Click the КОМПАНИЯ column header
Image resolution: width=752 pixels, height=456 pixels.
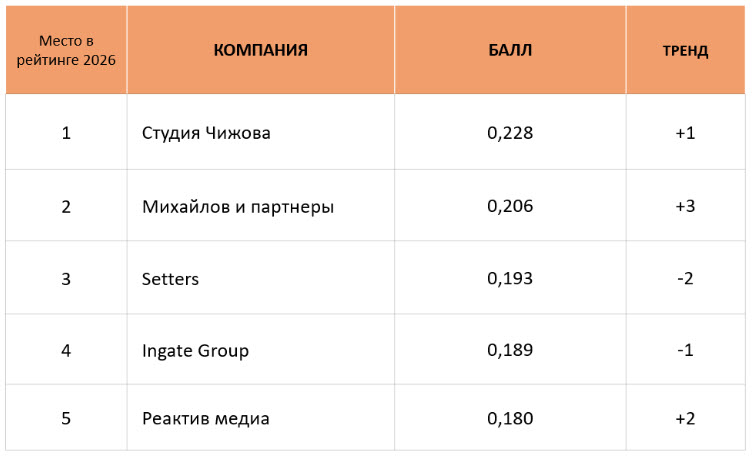pyautogui.click(x=260, y=50)
